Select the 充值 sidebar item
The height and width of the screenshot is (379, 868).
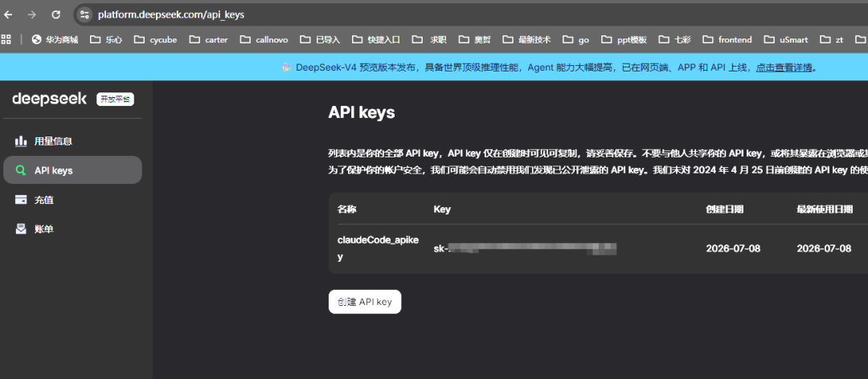72,200
